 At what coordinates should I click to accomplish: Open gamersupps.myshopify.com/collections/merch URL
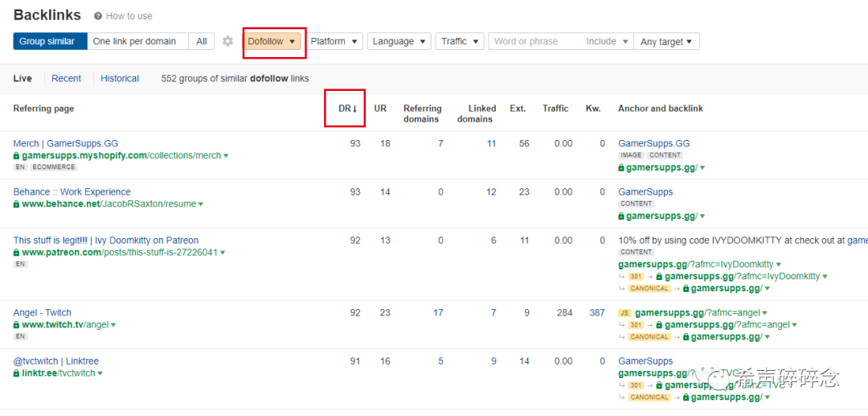click(x=121, y=155)
